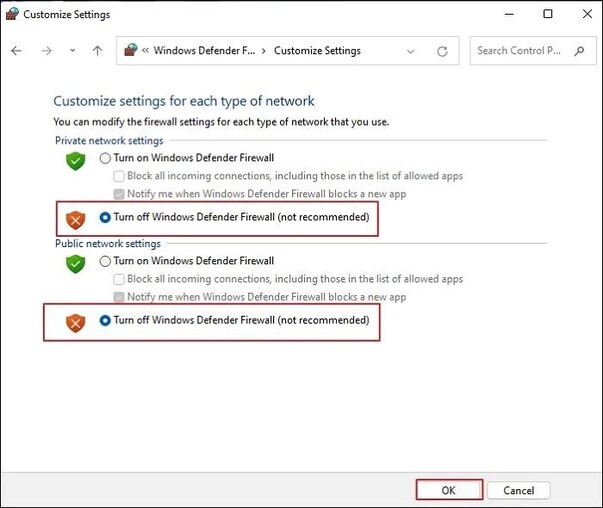Open the Recent locations dropdown chevron
Viewport: 603px width, 508px height.
click(72, 51)
